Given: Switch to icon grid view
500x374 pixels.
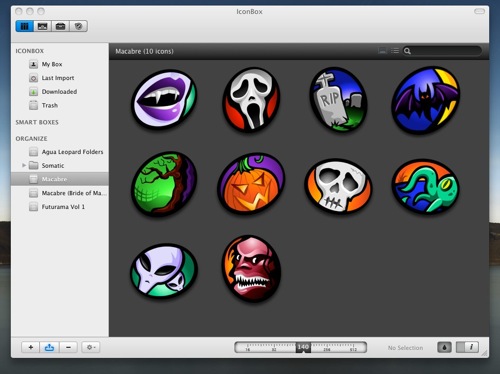Looking at the screenshot, I should (x=382, y=51).
